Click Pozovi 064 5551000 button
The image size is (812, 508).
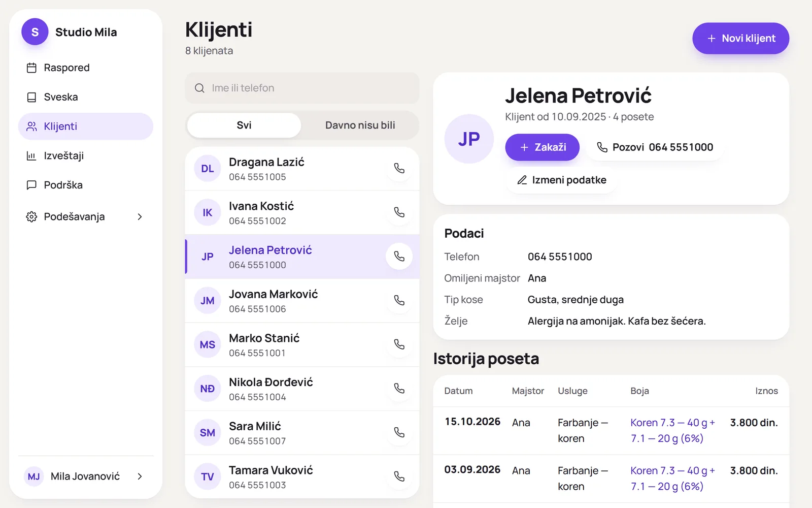[x=655, y=147]
